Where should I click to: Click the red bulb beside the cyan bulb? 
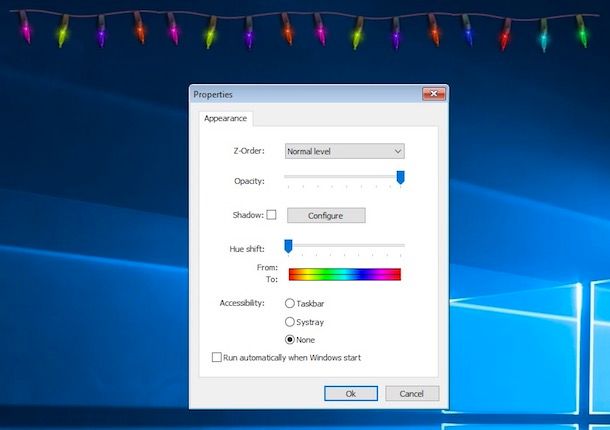pyautogui.click(x=505, y=35)
